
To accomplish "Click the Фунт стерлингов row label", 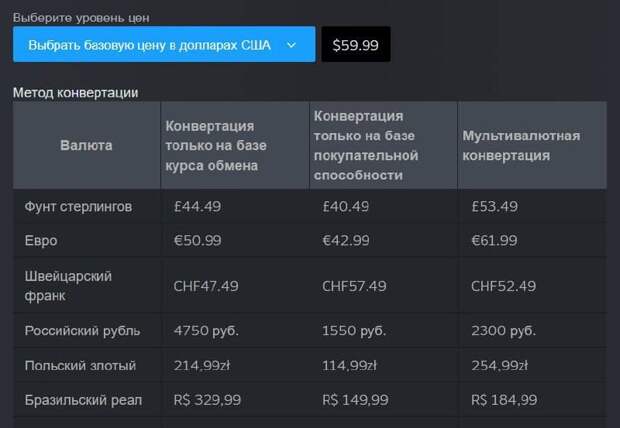I will [78, 206].
